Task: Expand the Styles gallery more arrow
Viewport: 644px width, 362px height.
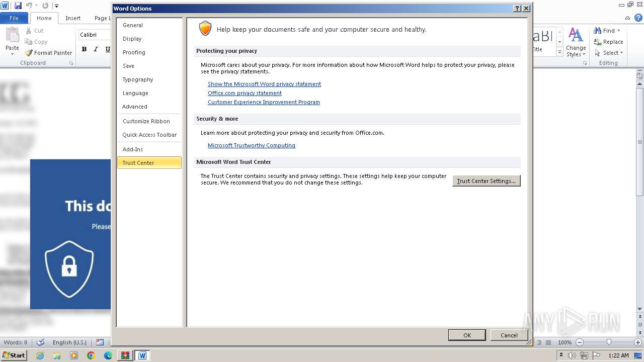Action: (559, 52)
